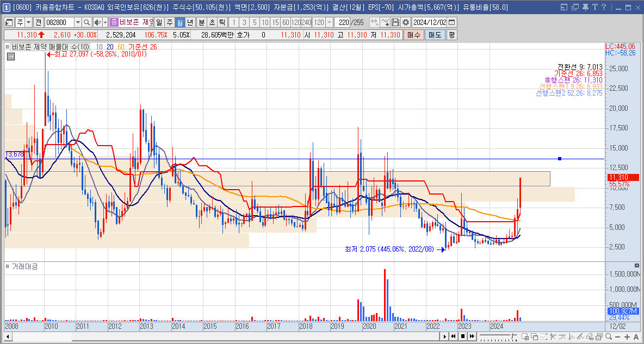
Task: Select the 분 minute period
Action: [x=201, y=23]
